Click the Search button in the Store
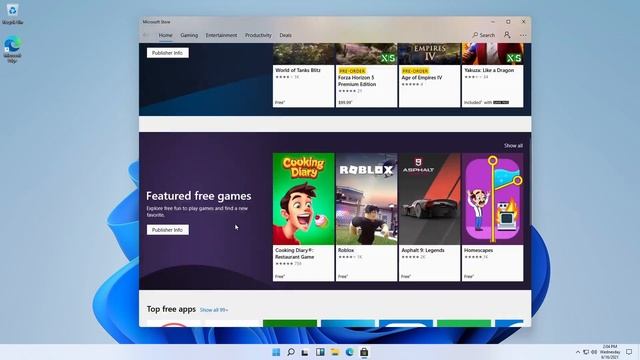640x360 pixels. click(484, 36)
